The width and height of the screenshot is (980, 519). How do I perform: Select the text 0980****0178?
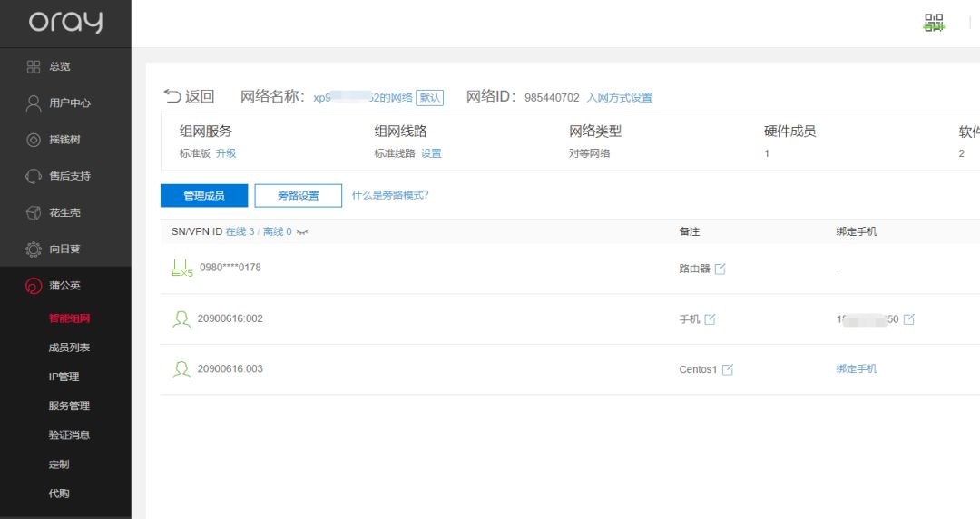click(230, 268)
